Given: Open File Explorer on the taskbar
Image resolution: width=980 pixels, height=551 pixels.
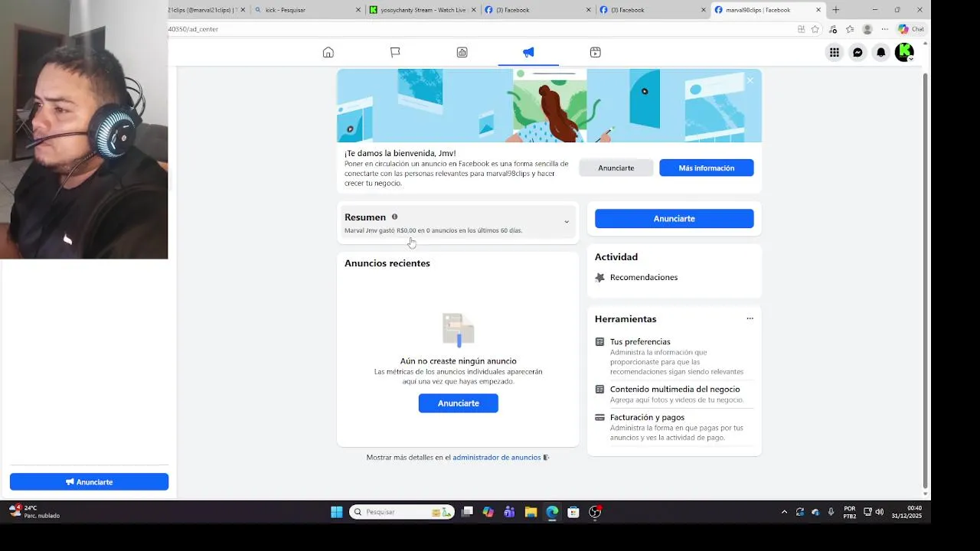Looking at the screenshot, I should 531,512.
